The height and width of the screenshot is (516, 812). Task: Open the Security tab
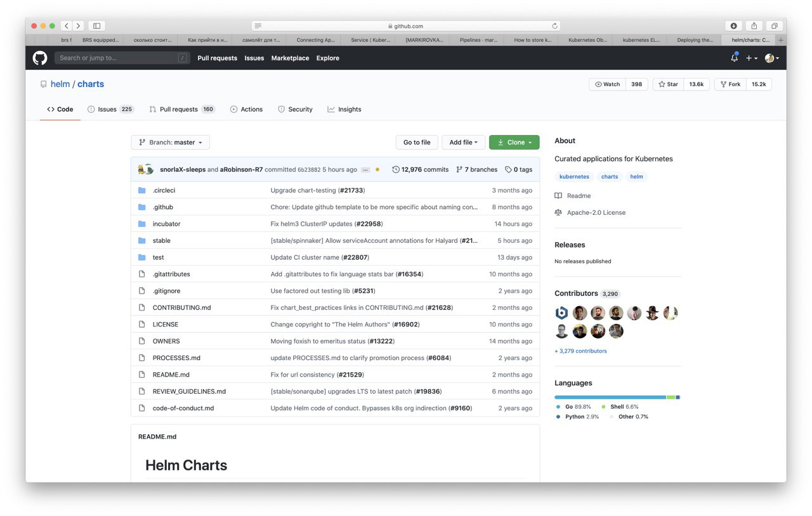[x=295, y=109]
